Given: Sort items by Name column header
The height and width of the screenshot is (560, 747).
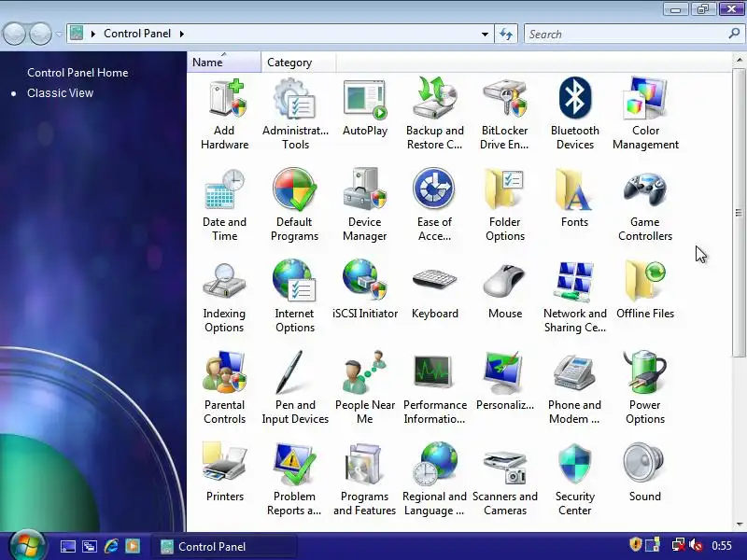Looking at the screenshot, I should [224, 63].
